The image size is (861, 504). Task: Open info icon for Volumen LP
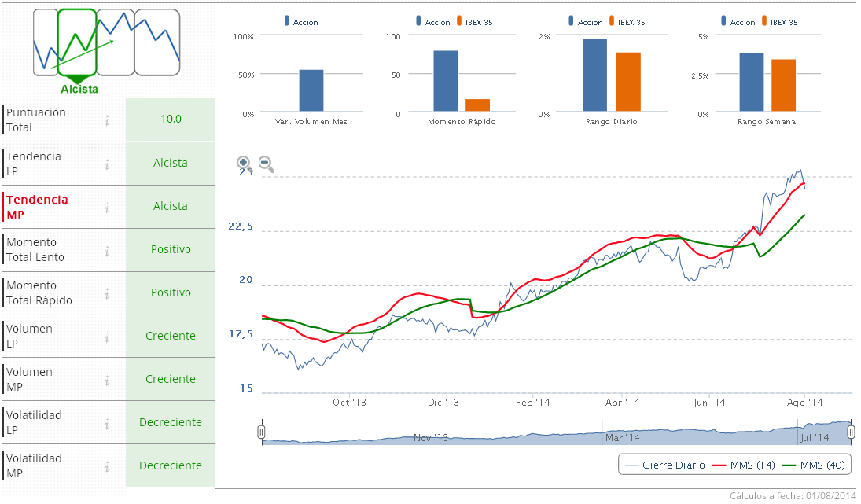[x=106, y=337]
